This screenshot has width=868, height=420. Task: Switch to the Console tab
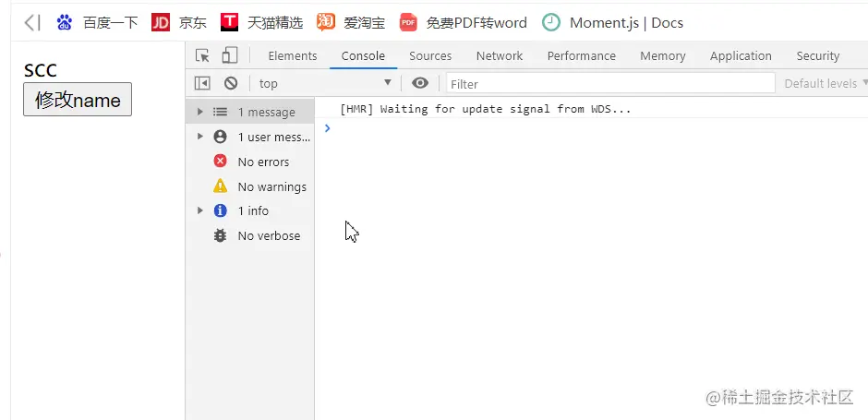point(363,56)
